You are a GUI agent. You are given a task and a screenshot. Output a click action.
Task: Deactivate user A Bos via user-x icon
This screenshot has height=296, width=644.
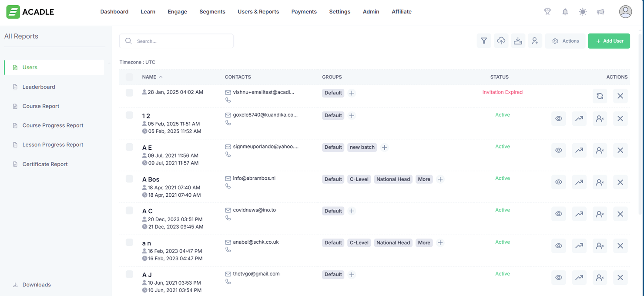(x=600, y=182)
